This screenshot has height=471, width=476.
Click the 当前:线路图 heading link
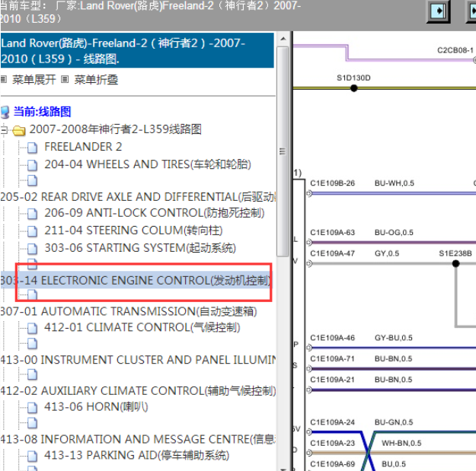(42, 112)
